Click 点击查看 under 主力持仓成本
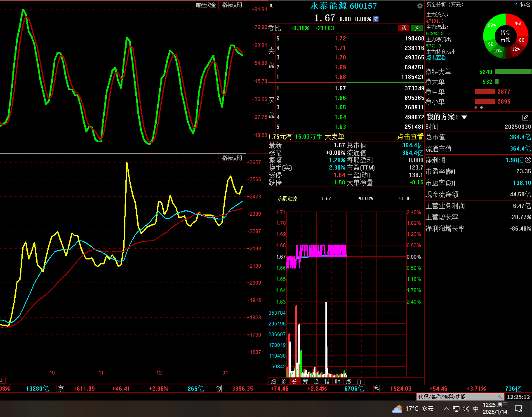This screenshot has height=417, width=532. point(436,58)
